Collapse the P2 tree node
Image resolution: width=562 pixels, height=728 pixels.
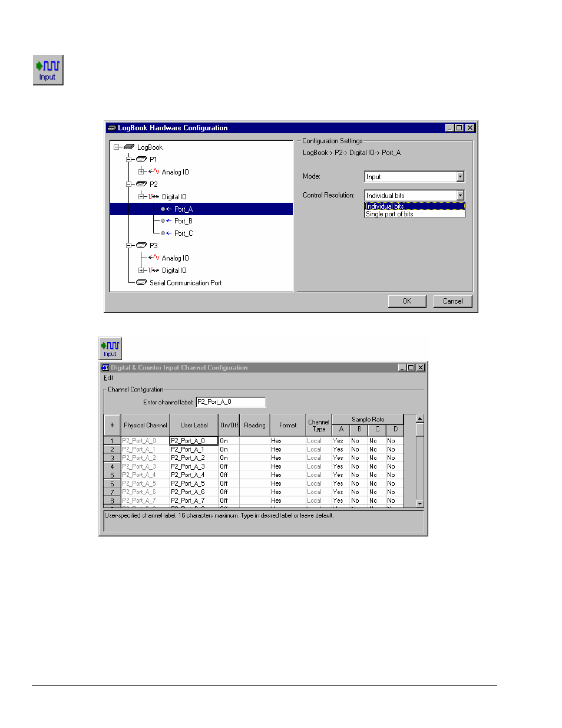[129, 184]
